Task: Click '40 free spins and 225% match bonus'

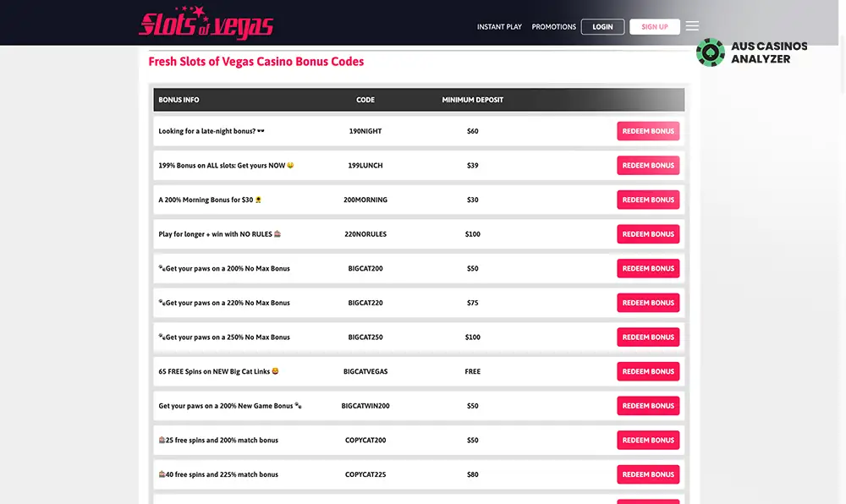Action: point(218,475)
